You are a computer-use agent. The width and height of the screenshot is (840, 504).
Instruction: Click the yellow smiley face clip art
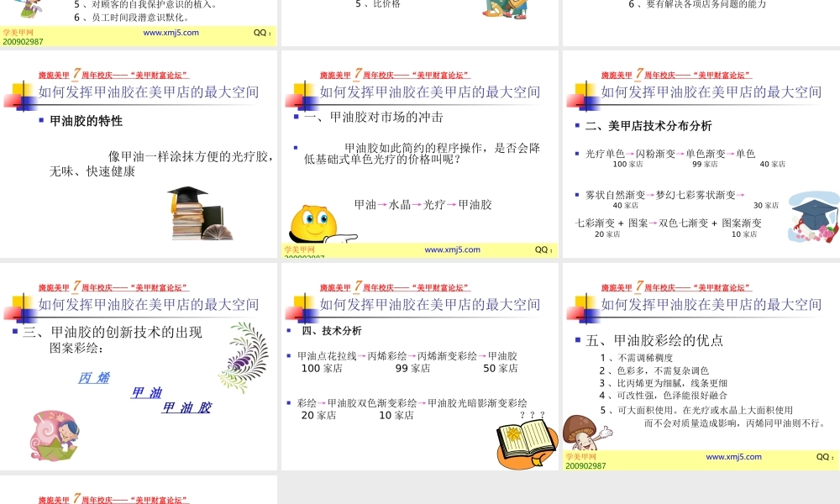click(312, 223)
